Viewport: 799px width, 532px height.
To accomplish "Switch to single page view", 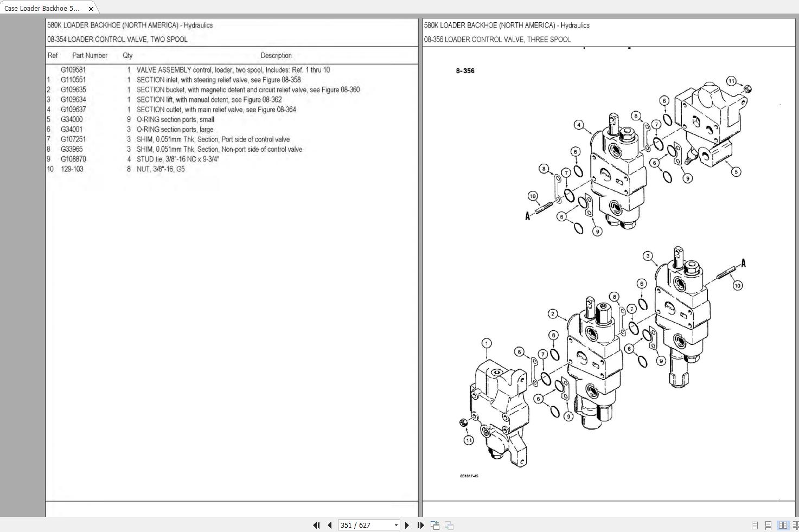I will pos(755,525).
